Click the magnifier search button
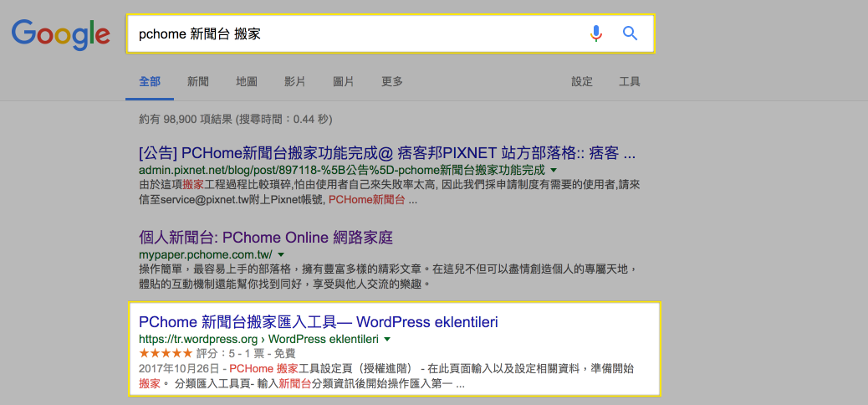Image resolution: width=868 pixels, height=405 pixels. [630, 33]
